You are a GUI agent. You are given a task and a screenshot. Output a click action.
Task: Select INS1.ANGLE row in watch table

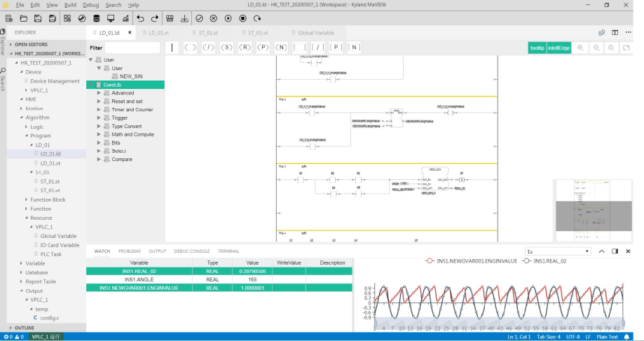point(219,279)
